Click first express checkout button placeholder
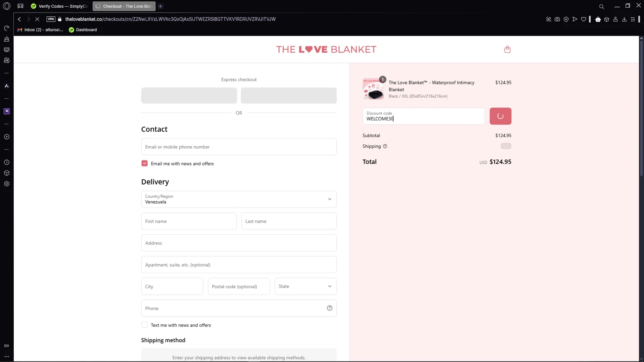Screen dimensions: 644x362 point(189,95)
